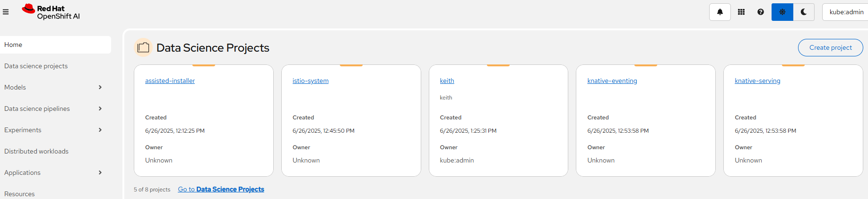Open the application launcher grid icon
The height and width of the screenshot is (199, 868).
(x=741, y=12)
